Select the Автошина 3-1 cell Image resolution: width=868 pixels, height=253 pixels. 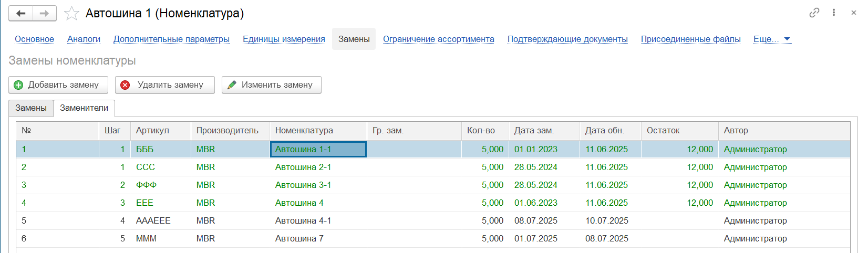318,185
